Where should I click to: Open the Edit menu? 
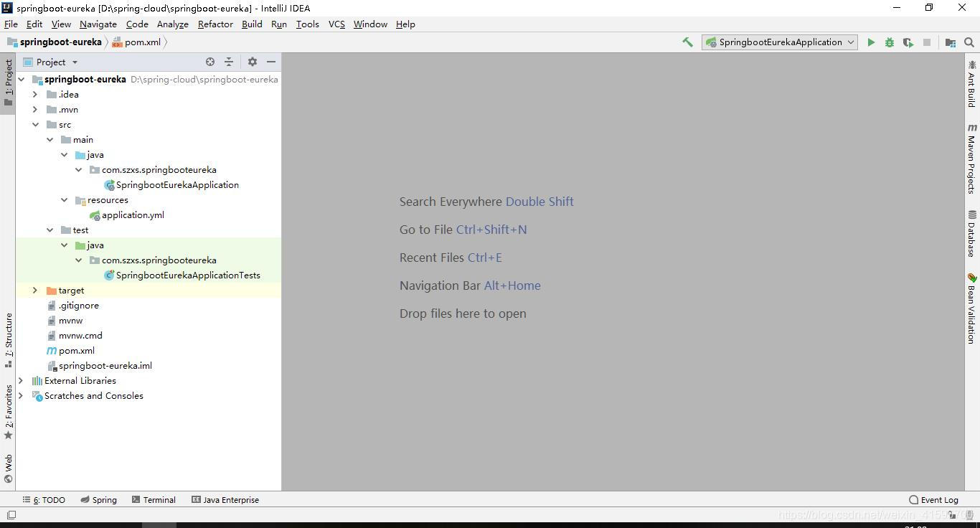pyautogui.click(x=34, y=24)
